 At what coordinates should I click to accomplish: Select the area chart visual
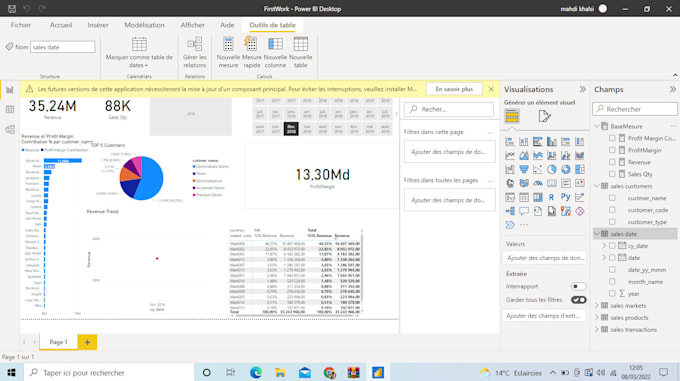(524, 156)
